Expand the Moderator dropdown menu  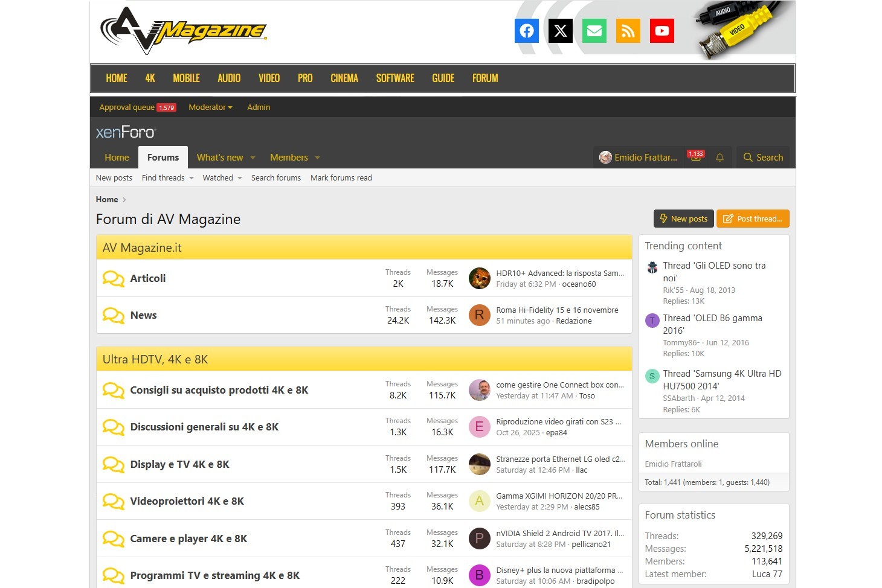(210, 107)
